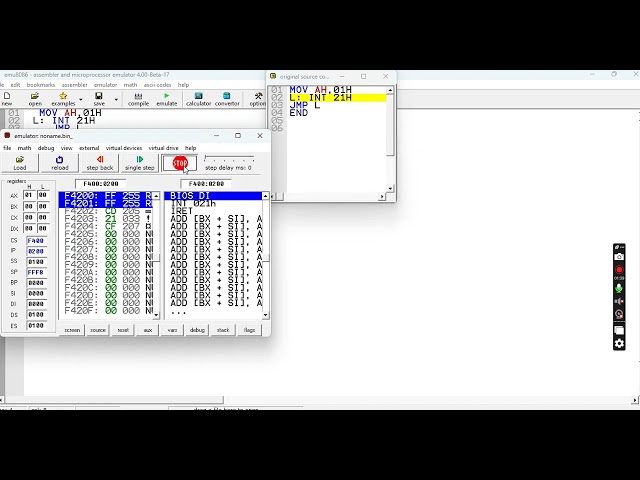Click the red STOP button

[180, 163]
